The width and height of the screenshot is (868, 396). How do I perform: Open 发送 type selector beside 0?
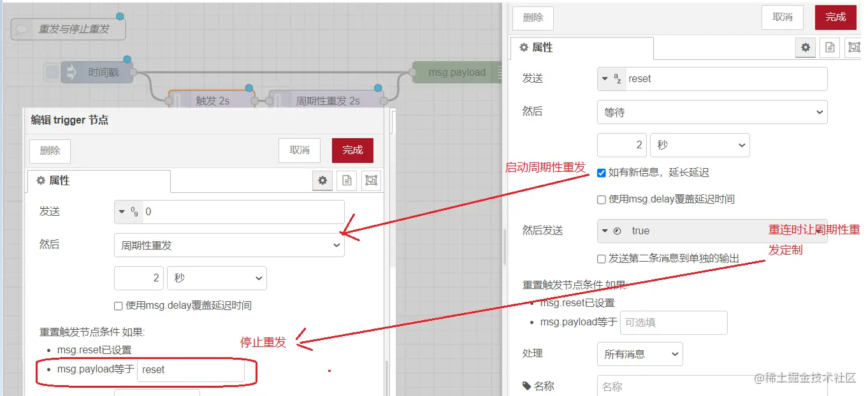point(129,212)
